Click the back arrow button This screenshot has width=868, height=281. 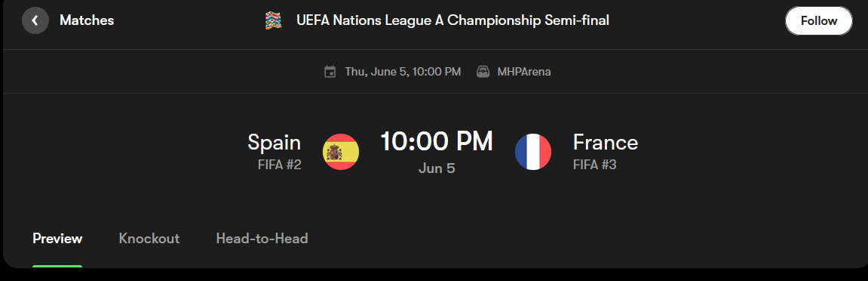coord(35,20)
